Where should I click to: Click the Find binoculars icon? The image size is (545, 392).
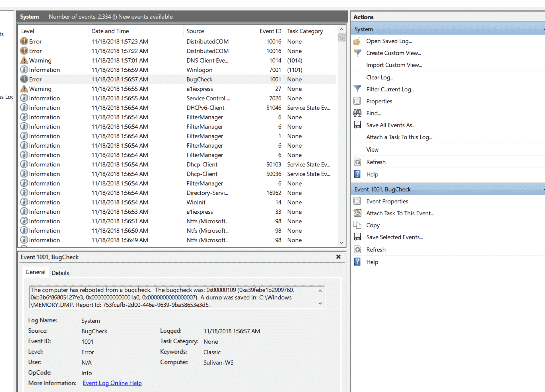click(357, 113)
